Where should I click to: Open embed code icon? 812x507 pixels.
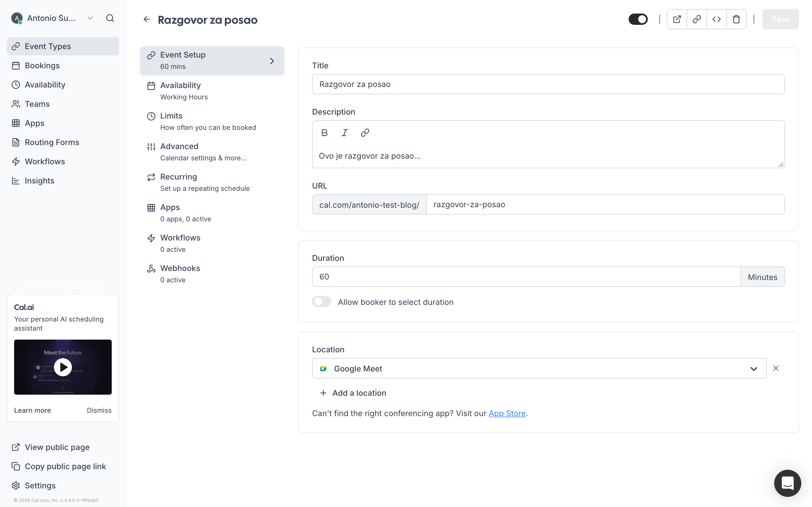716,19
